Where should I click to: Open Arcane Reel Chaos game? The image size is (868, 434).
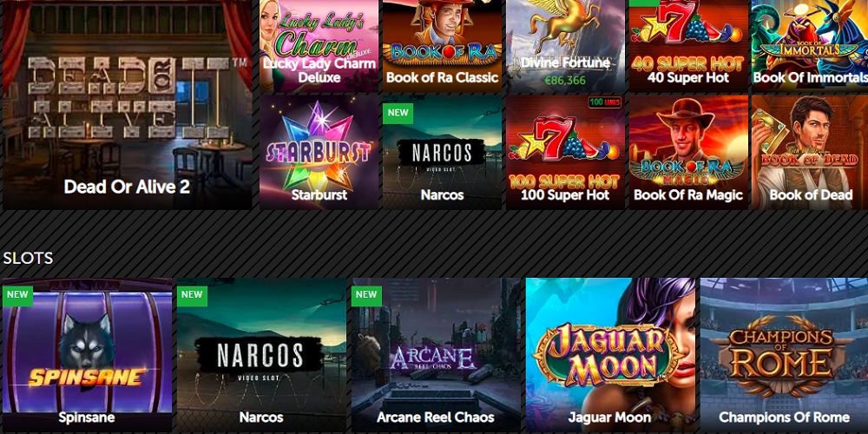click(x=436, y=355)
